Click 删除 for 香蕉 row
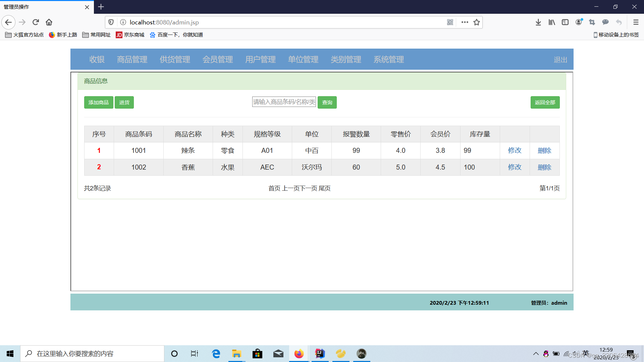This screenshot has width=644, height=362. click(544, 167)
